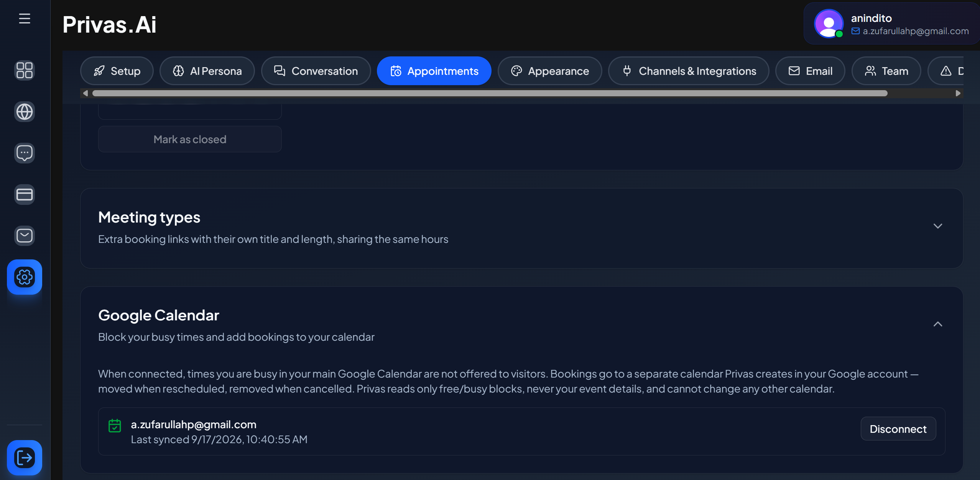Click the Last synced timestamp text
This screenshot has width=980, height=480.
point(219,439)
